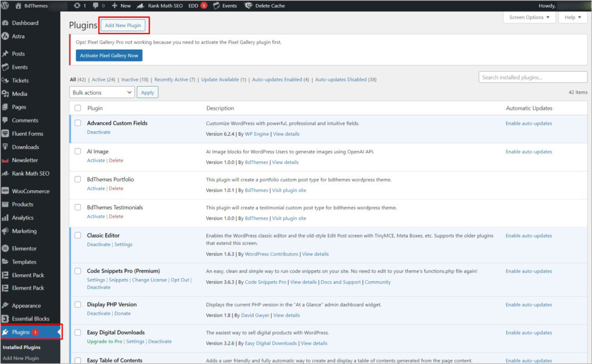Click the Appearance brush icon in sidebar

[5, 305]
